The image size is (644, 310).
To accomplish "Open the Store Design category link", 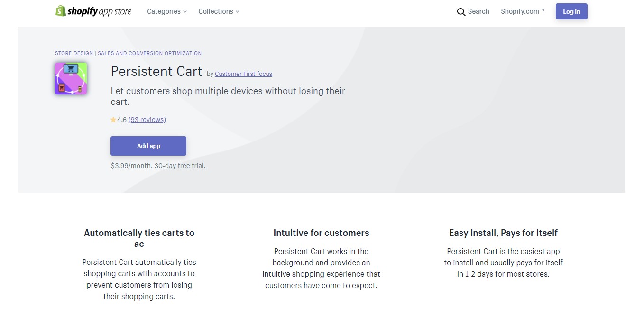I will click(74, 53).
